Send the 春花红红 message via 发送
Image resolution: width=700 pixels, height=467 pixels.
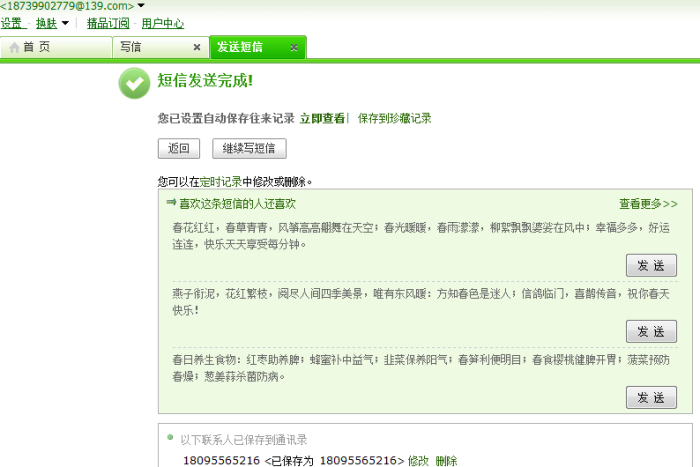coord(651,266)
